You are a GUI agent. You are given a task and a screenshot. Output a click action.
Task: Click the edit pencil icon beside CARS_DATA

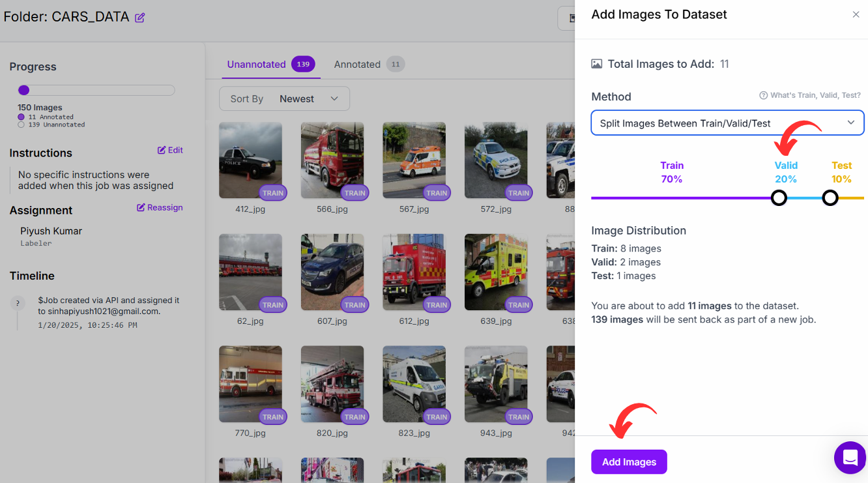click(x=139, y=18)
